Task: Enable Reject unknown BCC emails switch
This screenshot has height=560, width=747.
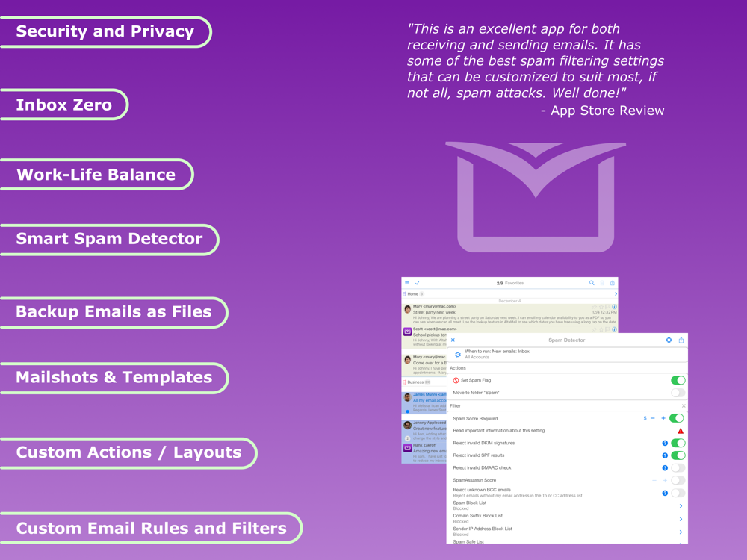Action: point(678,494)
